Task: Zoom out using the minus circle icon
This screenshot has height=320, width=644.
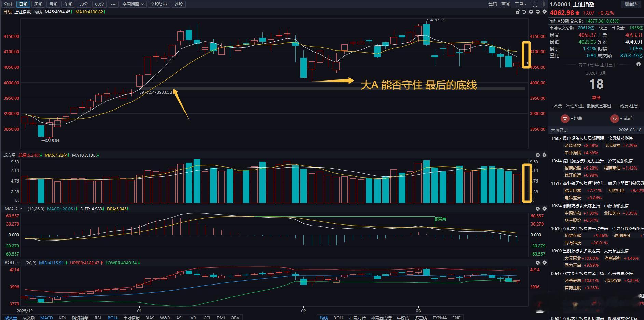Action: pos(538,12)
